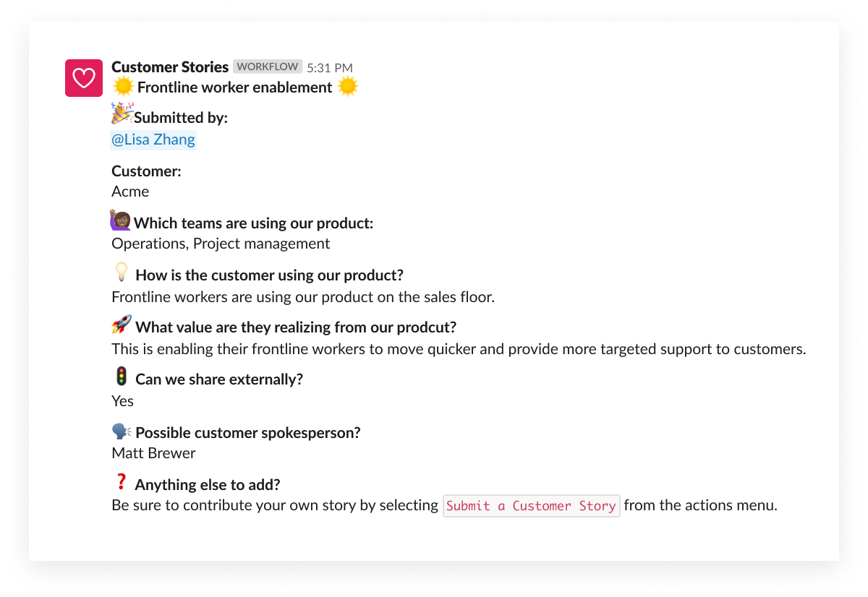The image size is (868, 597).
Task: Click the Submit a Customer Story code text
Action: 532,506
